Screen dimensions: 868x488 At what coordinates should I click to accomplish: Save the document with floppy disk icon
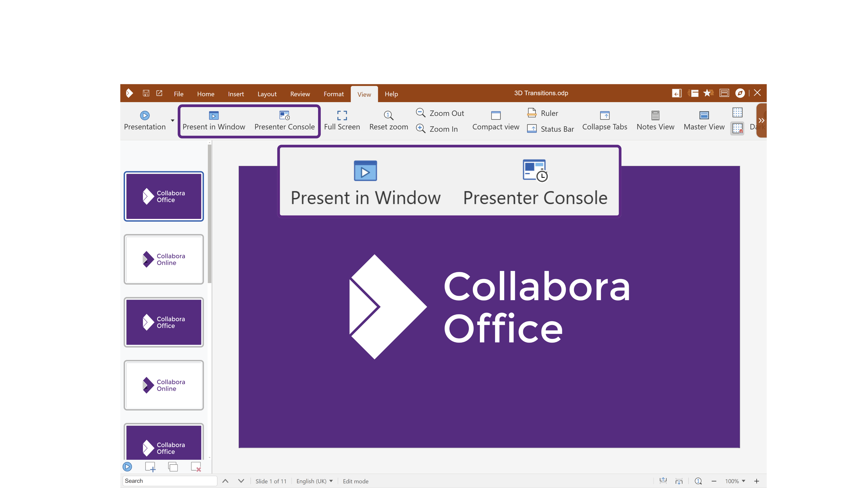[x=146, y=93]
